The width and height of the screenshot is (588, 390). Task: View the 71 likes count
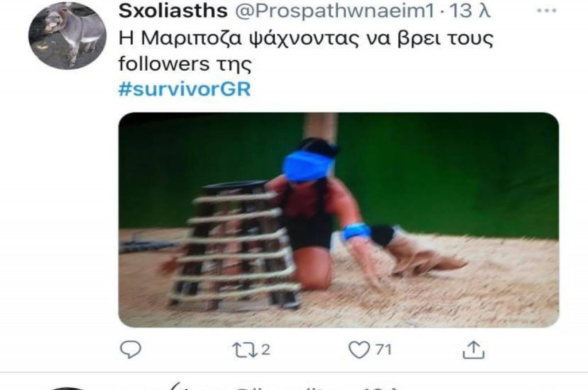coord(383,349)
